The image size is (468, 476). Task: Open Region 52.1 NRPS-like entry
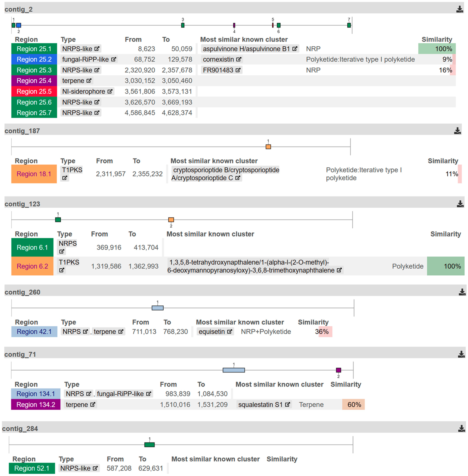(32, 468)
